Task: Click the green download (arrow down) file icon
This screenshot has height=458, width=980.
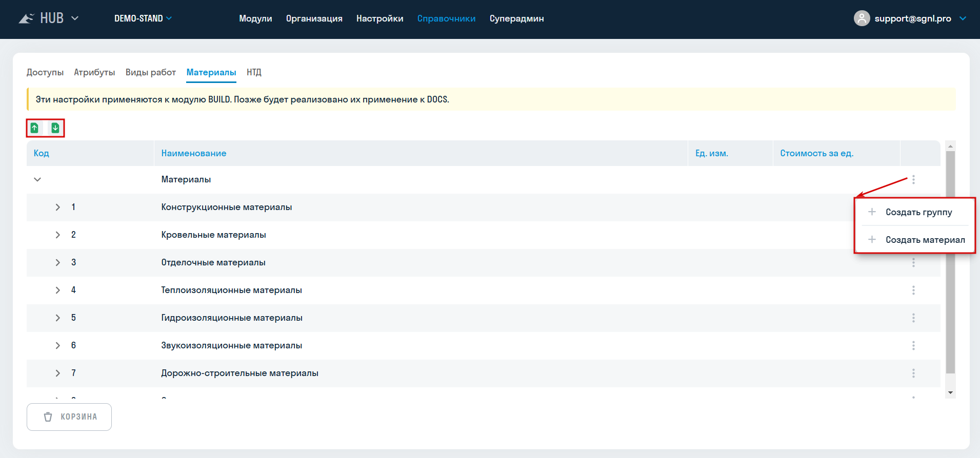Action: point(55,128)
